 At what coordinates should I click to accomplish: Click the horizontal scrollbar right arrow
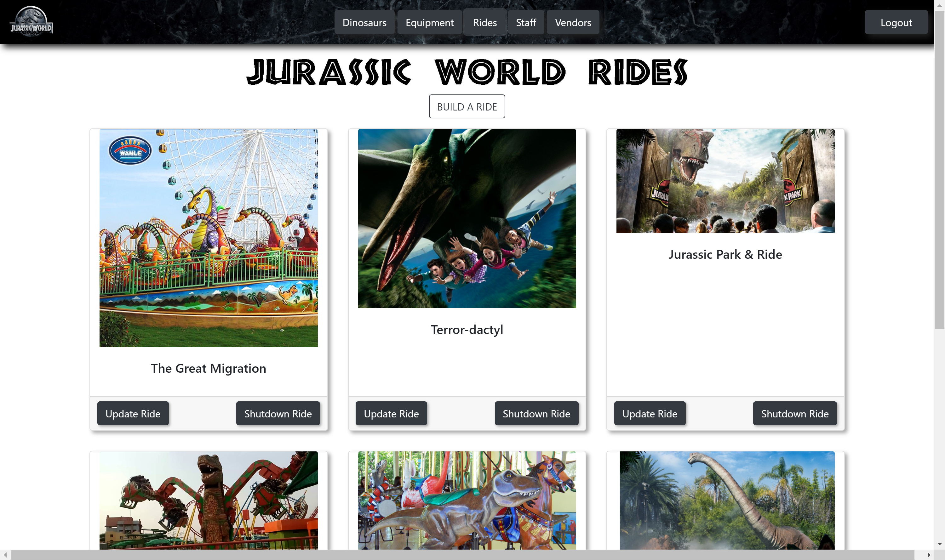click(x=928, y=555)
